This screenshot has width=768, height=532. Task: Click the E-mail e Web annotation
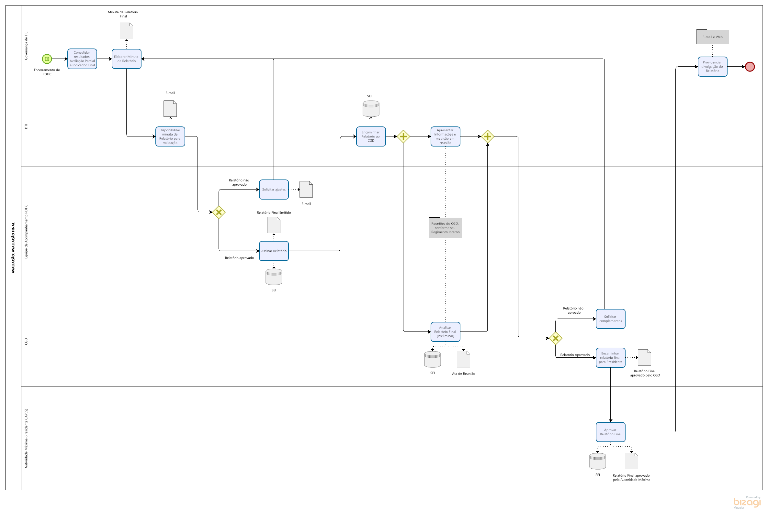point(712,37)
